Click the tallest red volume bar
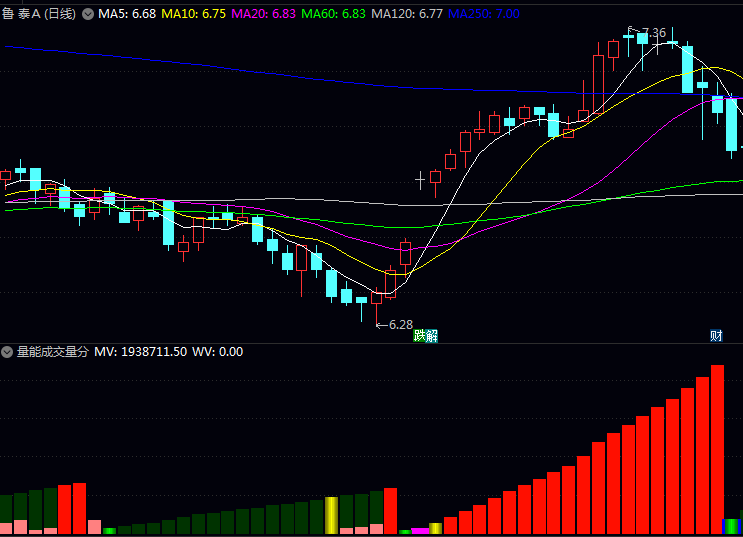 pos(717,448)
